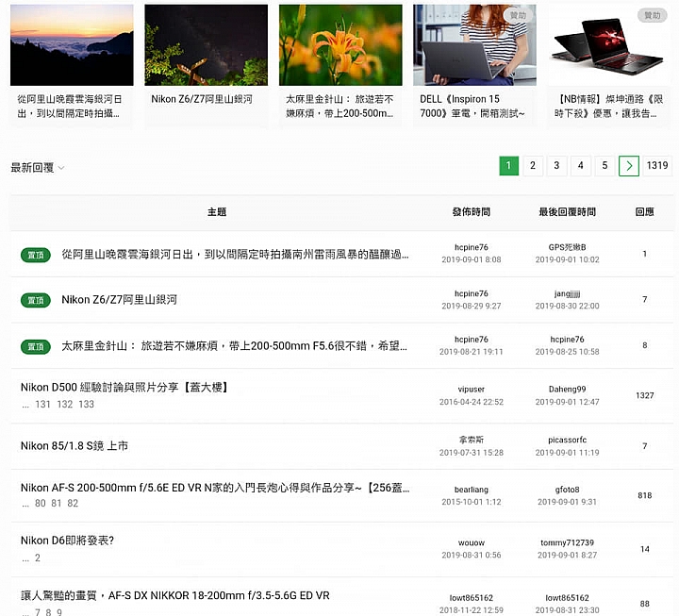679x616 pixels.
Task: Click 置頂 badge on 從阿里山晚霞 thread
Action: click(x=36, y=255)
